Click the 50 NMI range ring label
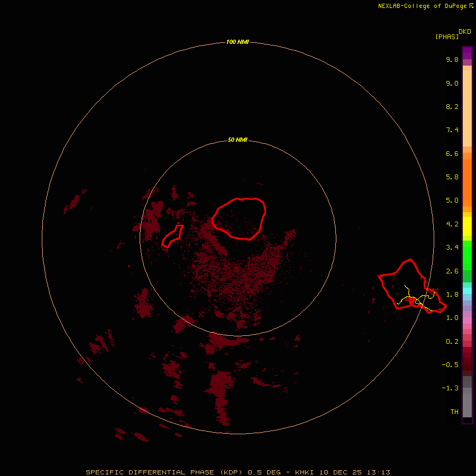The width and height of the screenshot is (476, 476). point(237,140)
